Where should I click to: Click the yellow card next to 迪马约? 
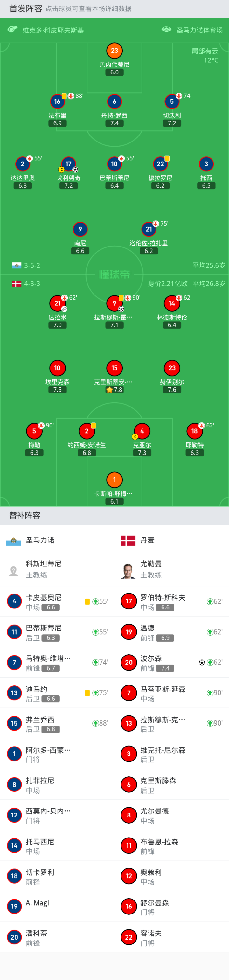[x=87, y=693]
